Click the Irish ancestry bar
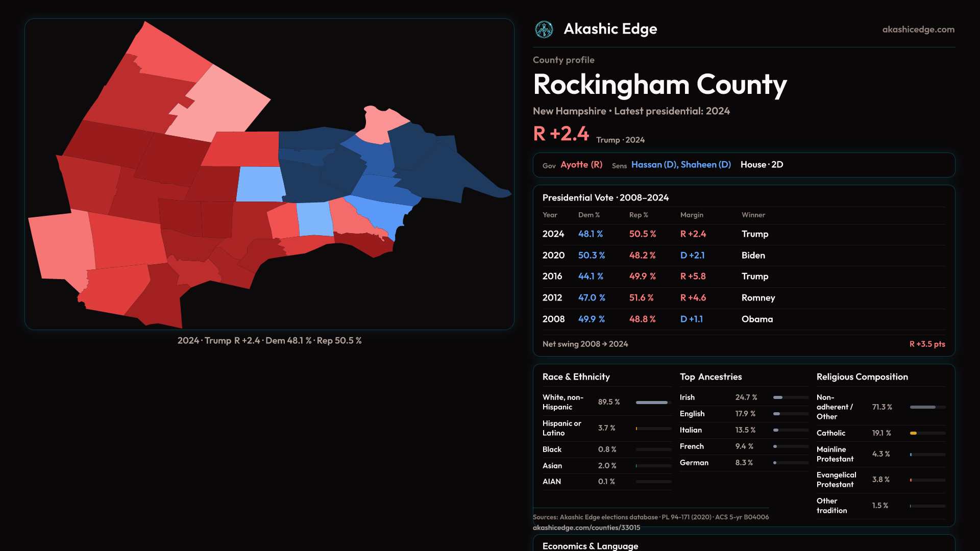This screenshot has height=551, width=980. click(778, 397)
